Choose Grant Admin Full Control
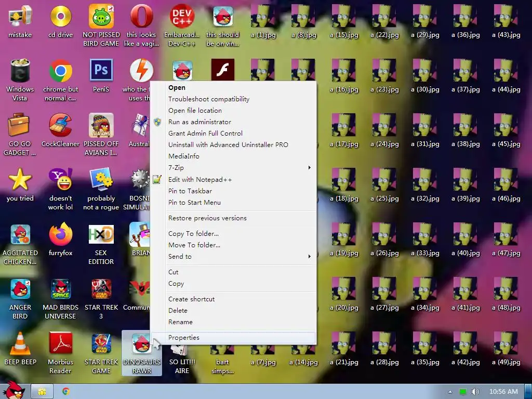The width and height of the screenshot is (532, 399). tap(233, 134)
